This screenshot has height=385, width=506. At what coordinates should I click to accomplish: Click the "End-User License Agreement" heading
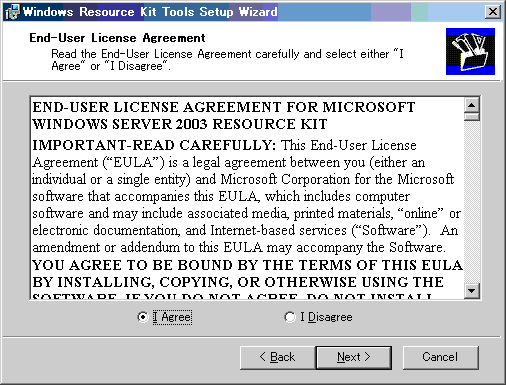pyautogui.click(x=117, y=38)
